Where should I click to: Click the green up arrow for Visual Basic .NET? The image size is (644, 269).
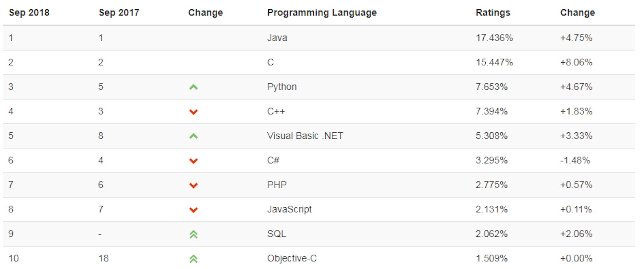(x=194, y=136)
